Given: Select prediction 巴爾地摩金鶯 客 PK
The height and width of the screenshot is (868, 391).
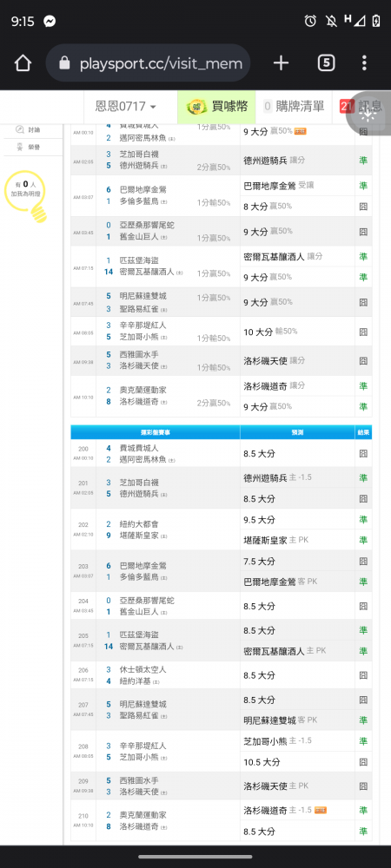Looking at the screenshot, I should click(x=281, y=582).
